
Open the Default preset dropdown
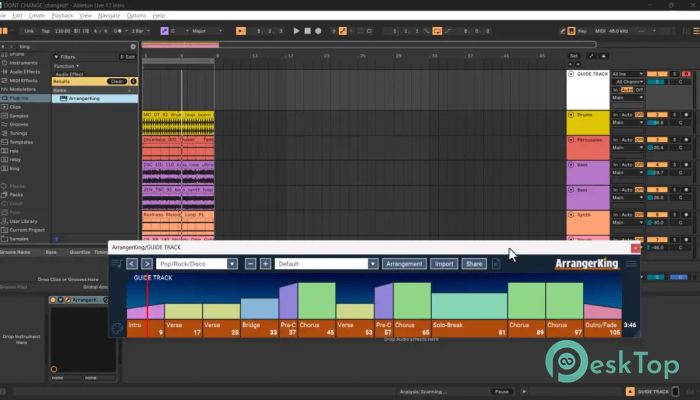(x=326, y=264)
